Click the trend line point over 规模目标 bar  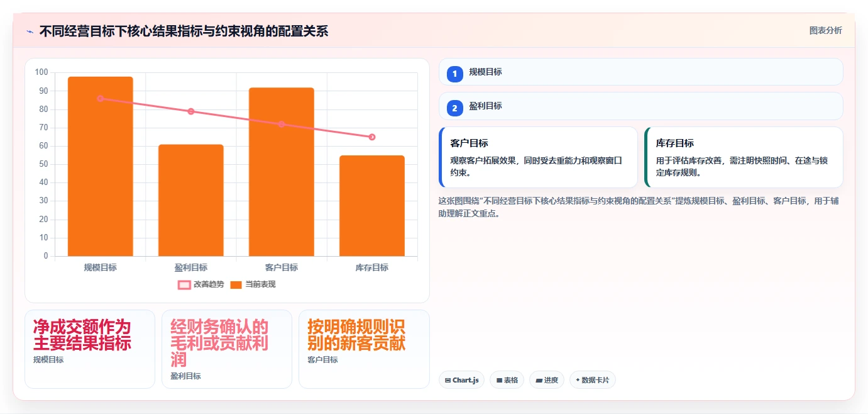101,99
